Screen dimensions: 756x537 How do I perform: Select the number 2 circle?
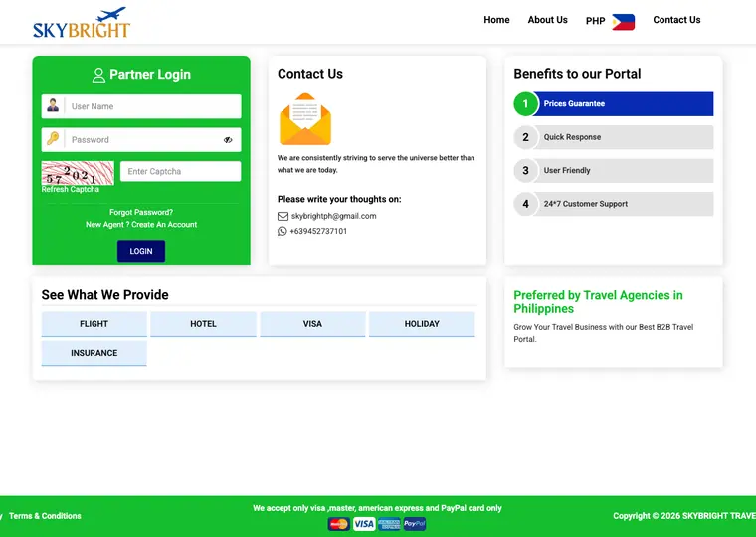[x=525, y=137]
